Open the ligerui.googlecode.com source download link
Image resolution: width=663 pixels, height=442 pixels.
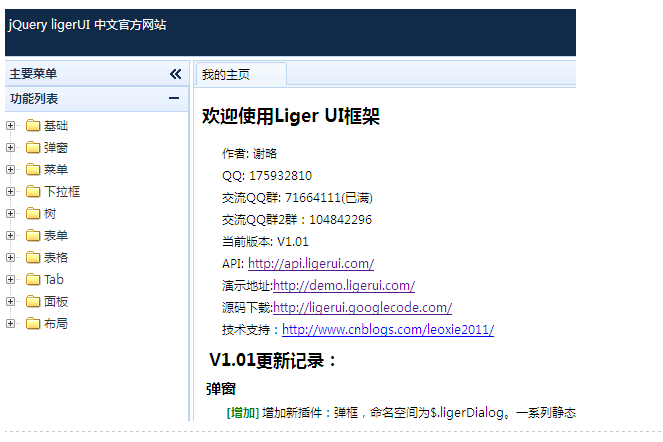pyautogui.click(x=362, y=307)
